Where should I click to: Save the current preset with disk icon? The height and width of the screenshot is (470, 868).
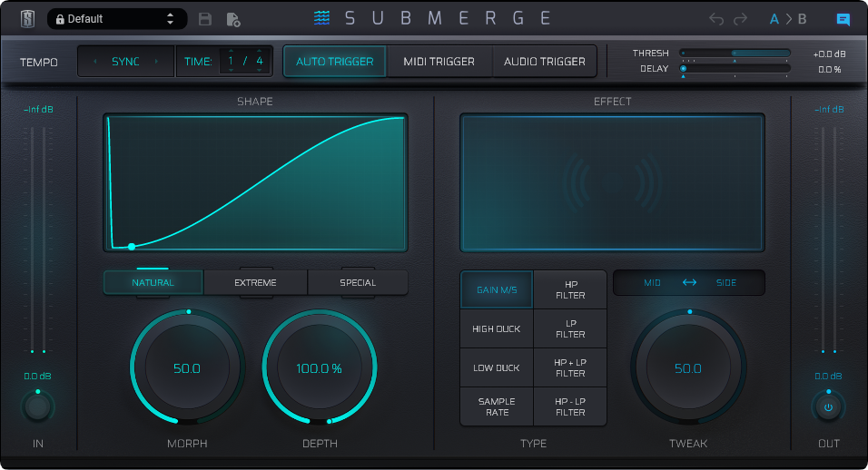pyautogui.click(x=205, y=19)
